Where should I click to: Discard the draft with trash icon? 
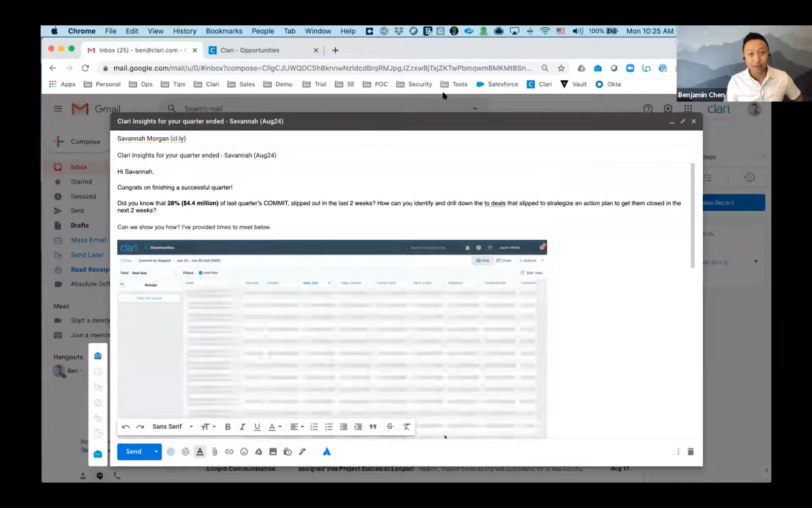click(x=691, y=452)
